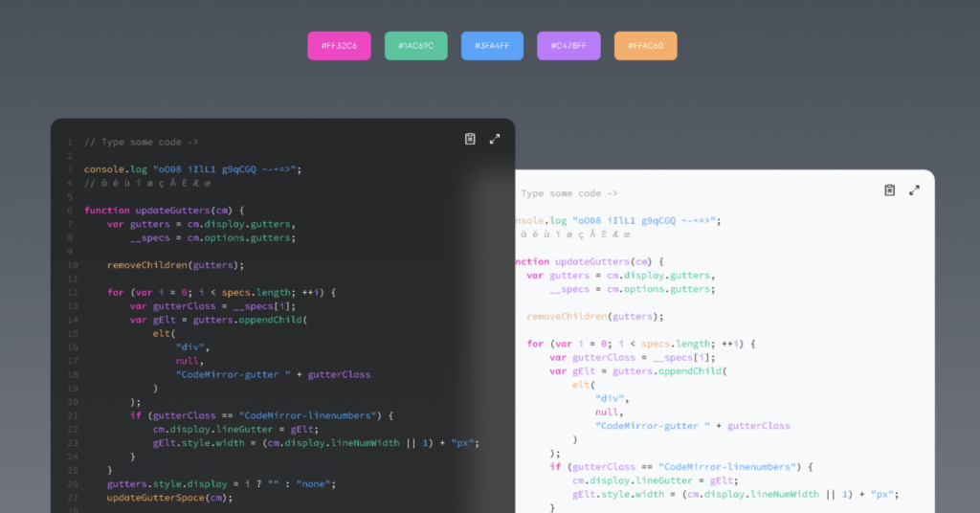Click line number 12 in the dark editor gutter

[x=70, y=292]
